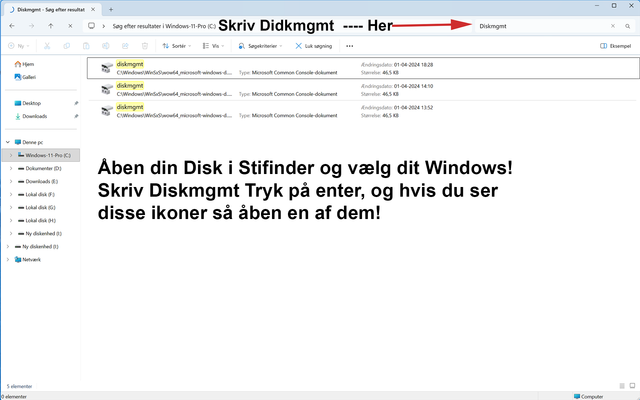640x400 pixels.
Task: Select Ny diskenhed (I:) under Denne pc
Action: click(x=40, y=233)
